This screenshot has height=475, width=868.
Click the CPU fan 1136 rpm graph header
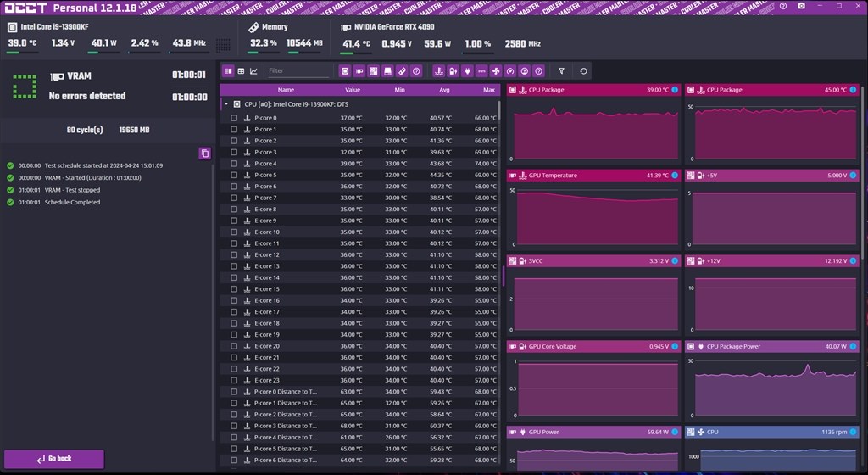tap(771, 432)
